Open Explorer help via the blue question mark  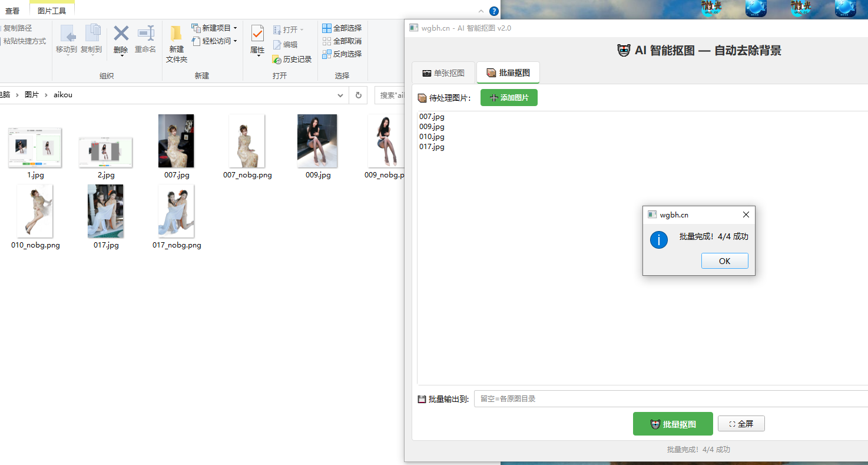click(x=493, y=11)
